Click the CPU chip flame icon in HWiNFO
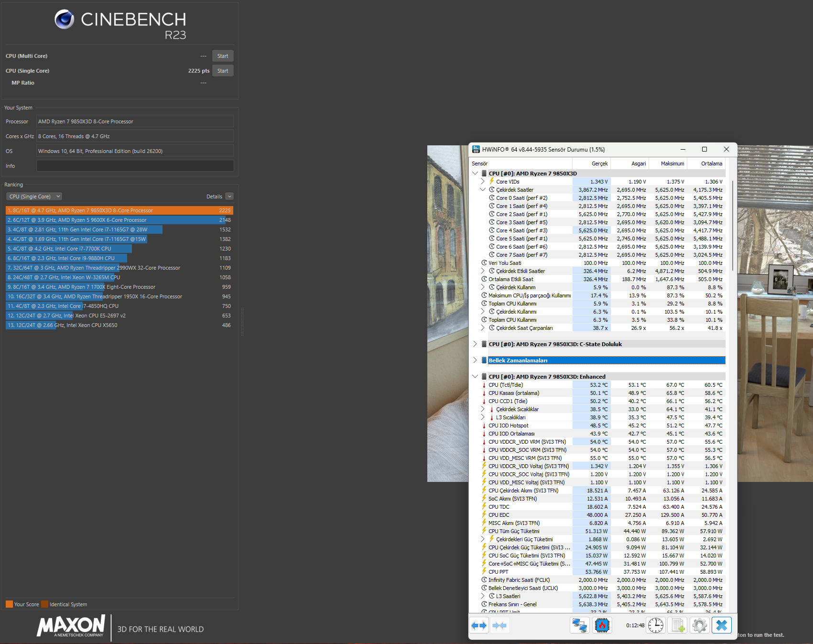Image resolution: width=813 pixels, height=644 pixels. 602,625
